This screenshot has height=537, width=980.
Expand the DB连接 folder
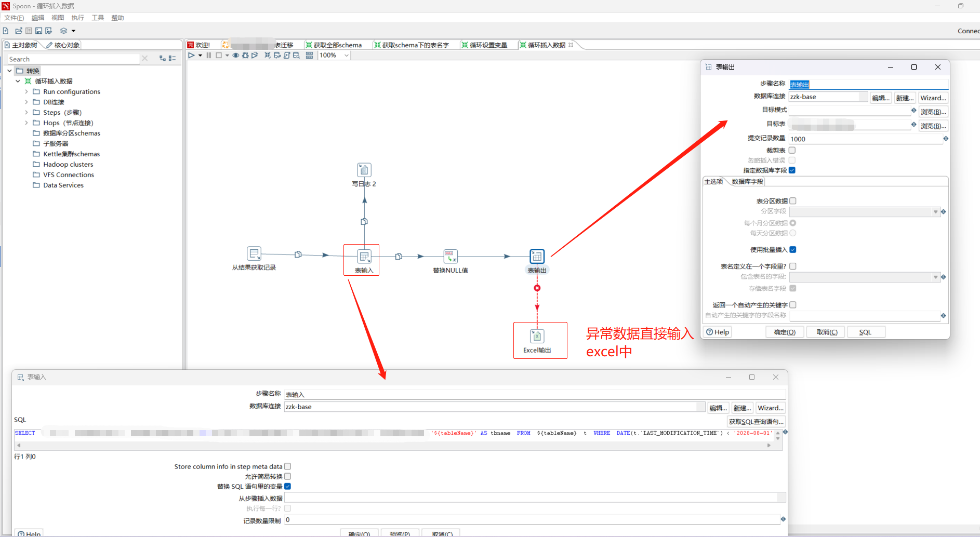[27, 102]
